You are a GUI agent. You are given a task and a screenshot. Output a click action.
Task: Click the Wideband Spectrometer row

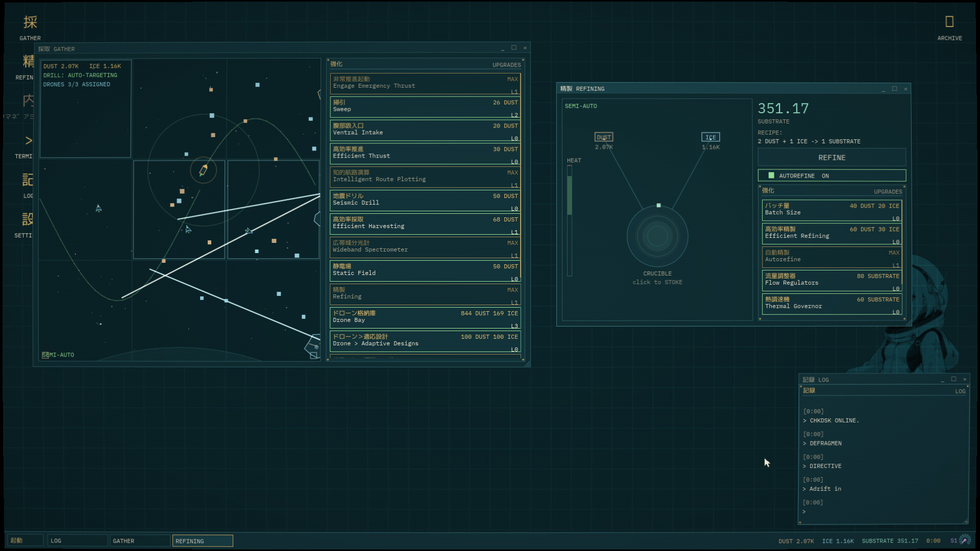pos(425,248)
